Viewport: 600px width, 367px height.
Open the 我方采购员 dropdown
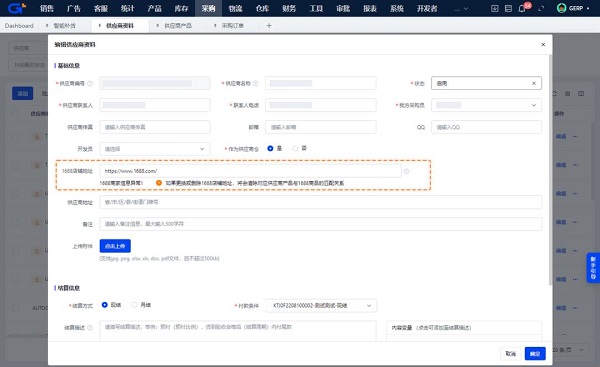[486, 105]
